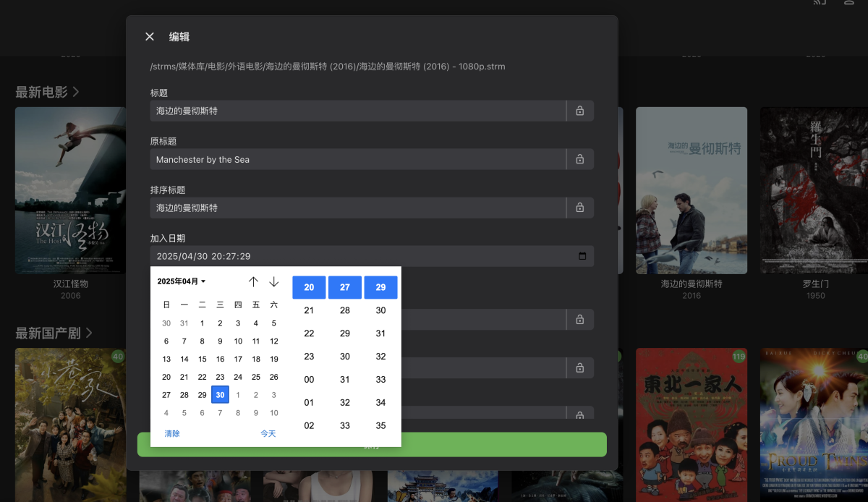Image resolution: width=868 pixels, height=502 pixels.
Task: Toggle the lock icon for the 原标题 field
Action: pyautogui.click(x=580, y=159)
